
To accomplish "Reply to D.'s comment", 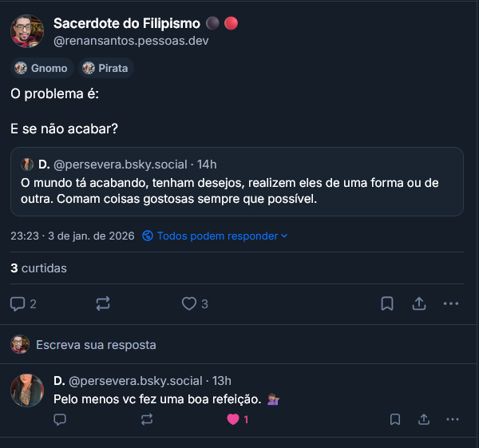I will pyautogui.click(x=60, y=419).
